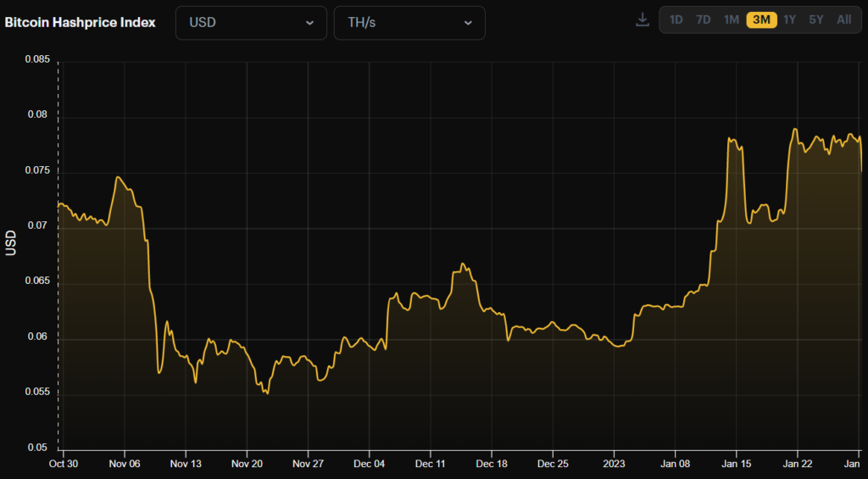Show the 5Y time range
The height and width of the screenshot is (479, 868).
point(815,19)
